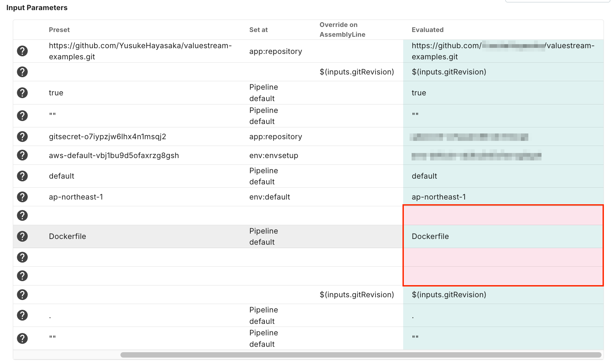Viewport: 612px width, 364px height.
Task: Click the GitHub URL in the Preset column
Action: tap(140, 51)
